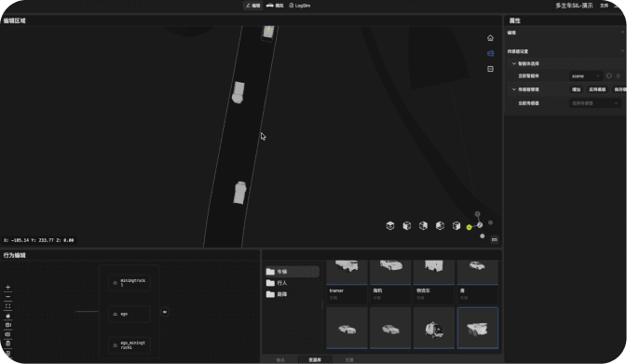Screen dimensions: 627x364
Task: Zoom in with the plus icon in behavior editor
Action: pyautogui.click(x=7, y=288)
